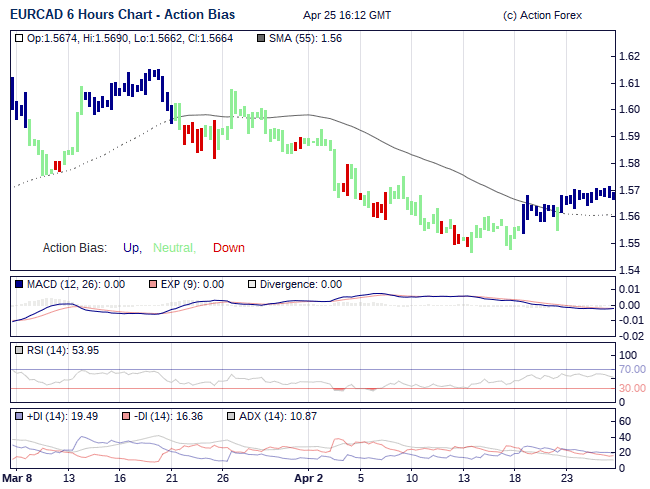This screenshot has width=650, height=489.
Task: Click the RSI 70.00 overbought level label
Action: 632,369
